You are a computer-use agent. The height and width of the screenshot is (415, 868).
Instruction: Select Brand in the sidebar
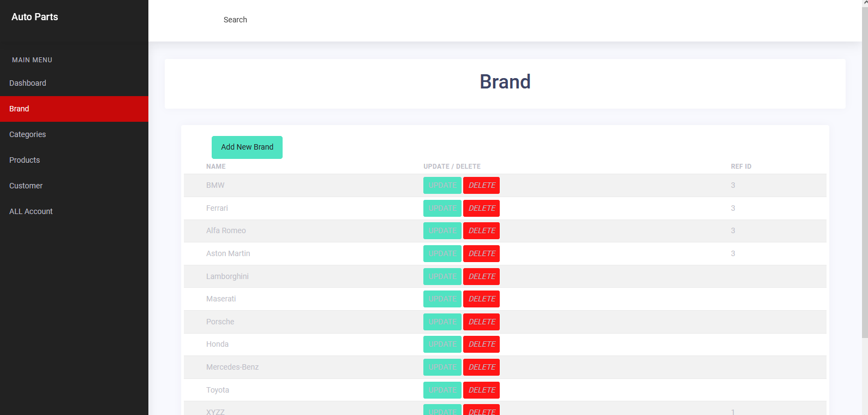[x=74, y=109]
